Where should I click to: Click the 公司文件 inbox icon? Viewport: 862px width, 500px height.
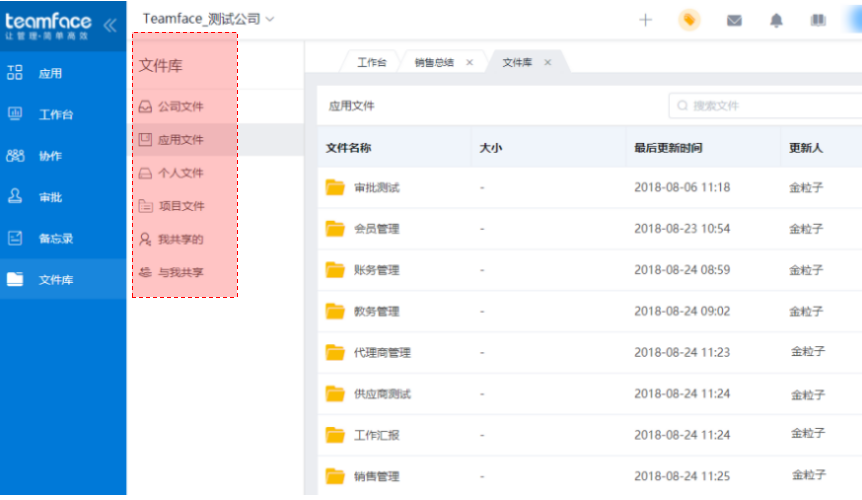pyautogui.click(x=145, y=107)
